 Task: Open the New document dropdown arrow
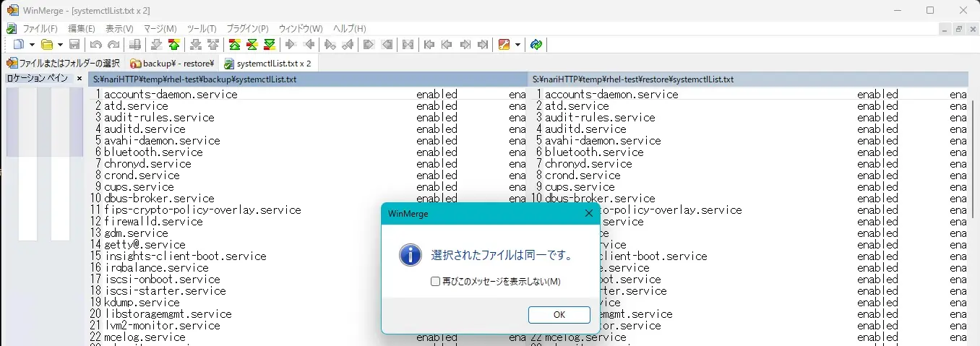tap(32, 45)
